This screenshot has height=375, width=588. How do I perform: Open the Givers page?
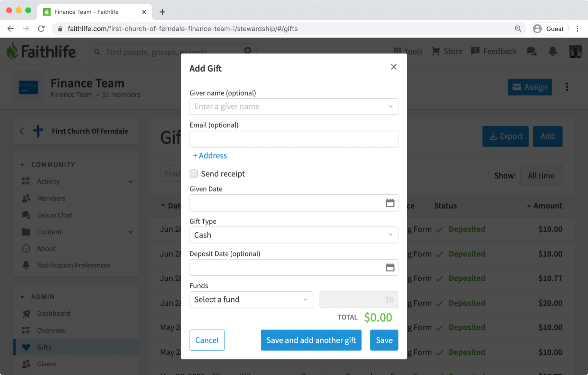pos(46,364)
